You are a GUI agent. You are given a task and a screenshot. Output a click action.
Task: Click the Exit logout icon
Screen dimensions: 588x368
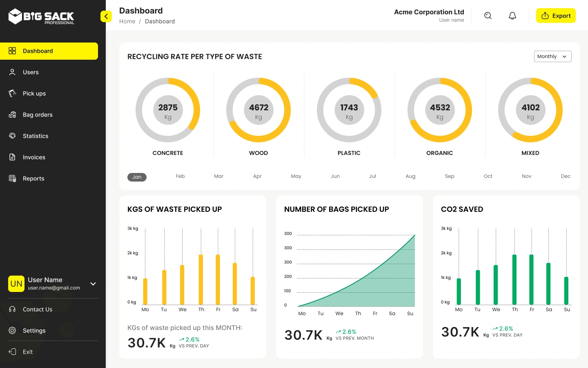click(x=12, y=352)
